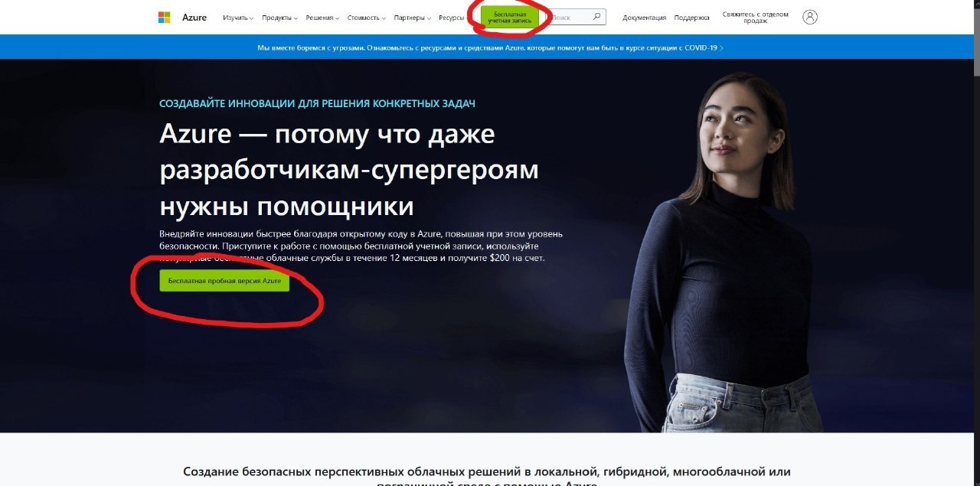
Task: Click the scrollbar up arrow
Action: click(x=975, y=3)
